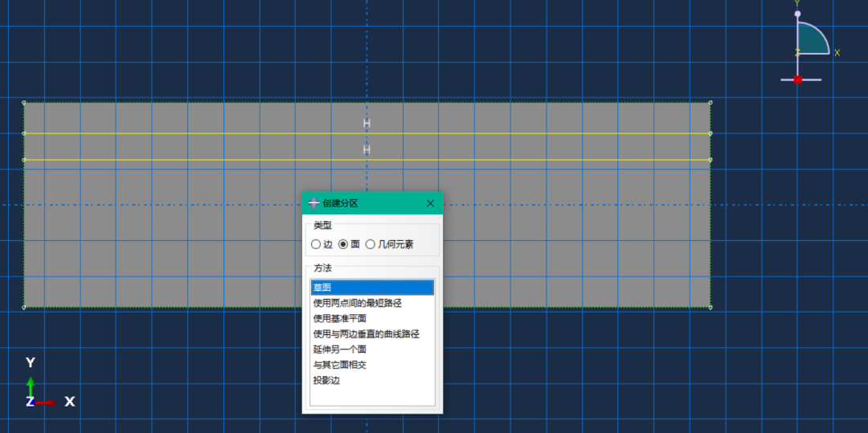868x433 pixels.
Task: Click the XYZ coordinate triad
Action: click(49, 382)
